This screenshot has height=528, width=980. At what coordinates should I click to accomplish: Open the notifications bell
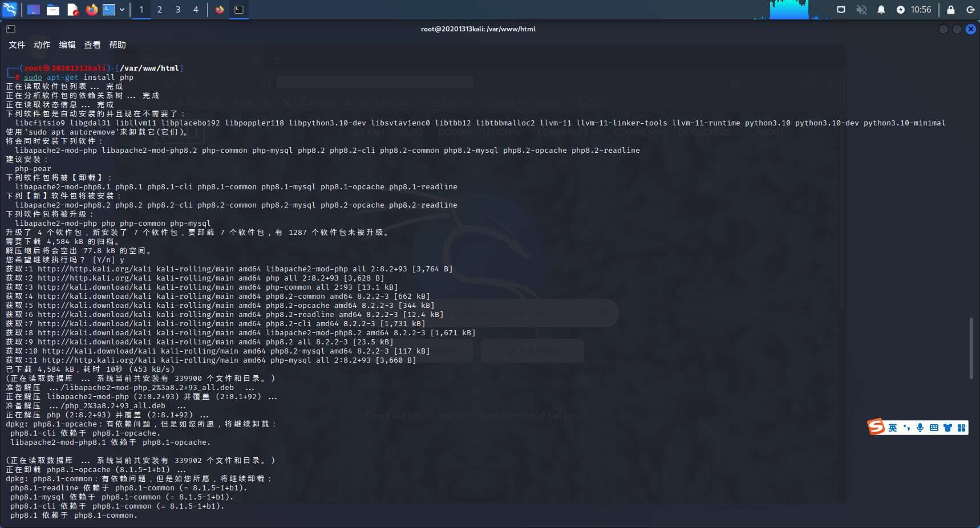pyautogui.click(x=881, y=10)
